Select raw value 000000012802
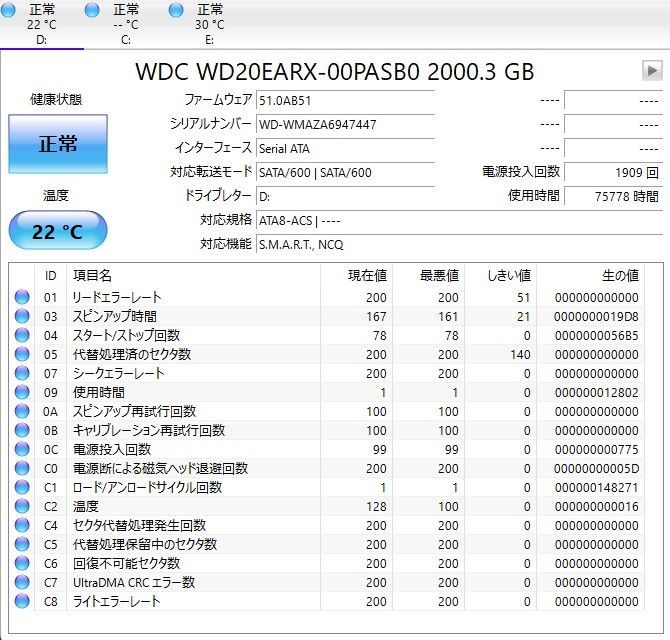This screenshot has width=670, height=640. coord(597,392)
